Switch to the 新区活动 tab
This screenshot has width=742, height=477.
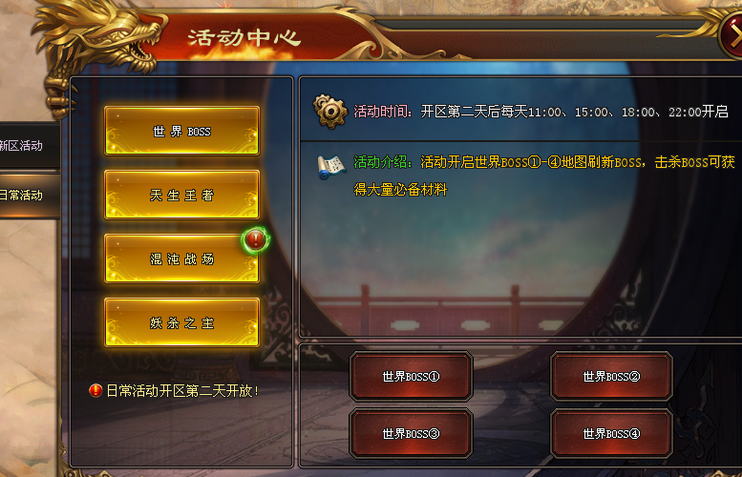29,145
